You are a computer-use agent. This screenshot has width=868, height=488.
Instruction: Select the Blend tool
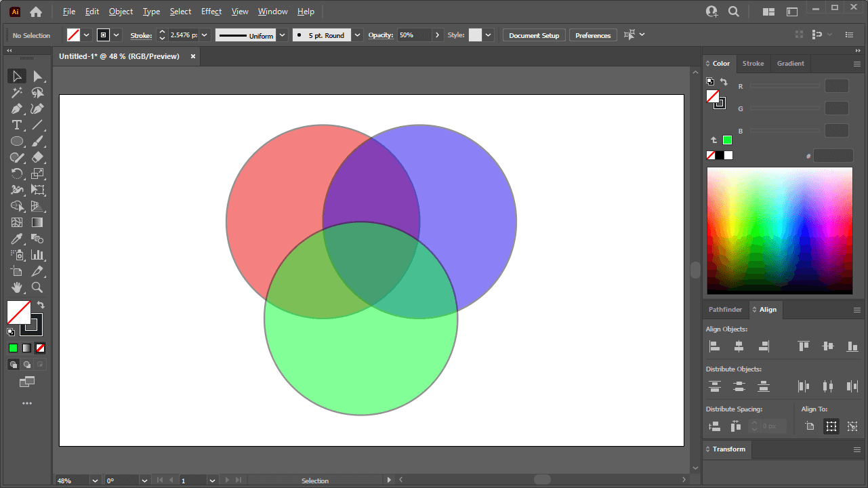(38, 239)
